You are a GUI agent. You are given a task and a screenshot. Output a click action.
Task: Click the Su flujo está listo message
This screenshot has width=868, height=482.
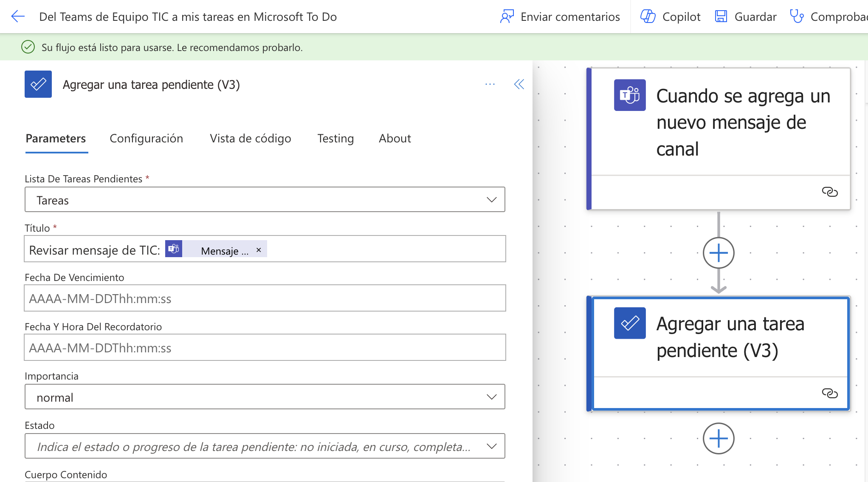click(x=172, y=47)
